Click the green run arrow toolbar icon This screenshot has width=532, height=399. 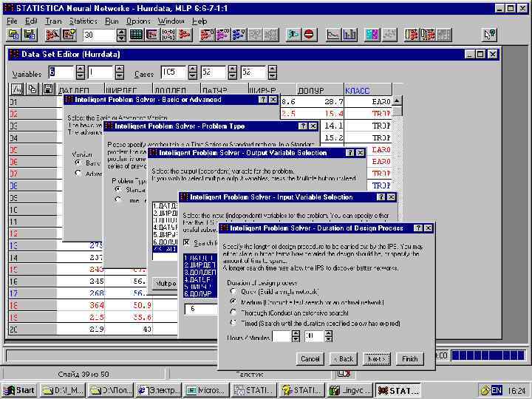(x=293, y=35)
